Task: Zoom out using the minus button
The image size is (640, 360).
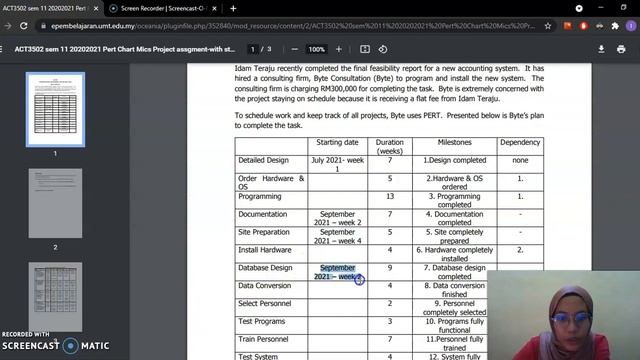Action: click(x=295, y=49)
